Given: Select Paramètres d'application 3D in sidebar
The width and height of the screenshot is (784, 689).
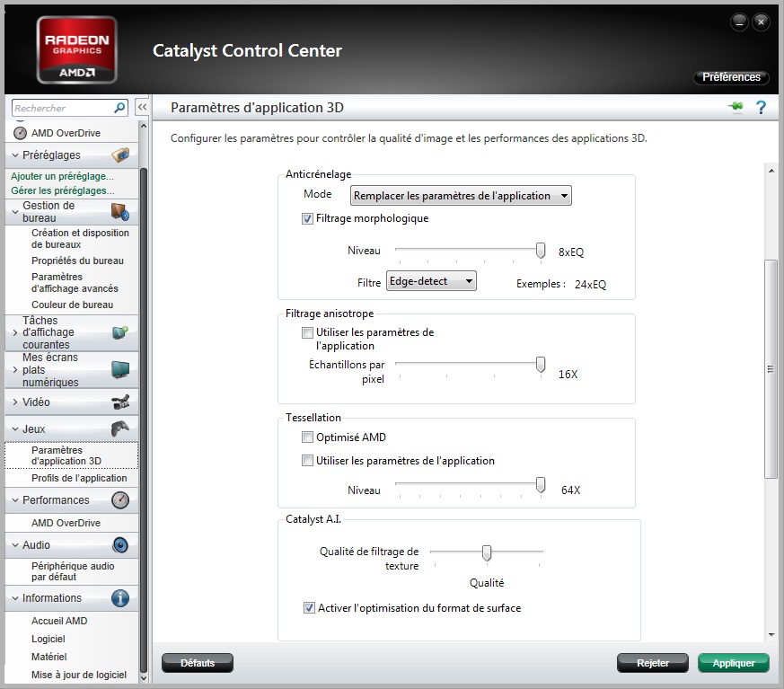Looking at the screenshot, I should coord(72,455).
